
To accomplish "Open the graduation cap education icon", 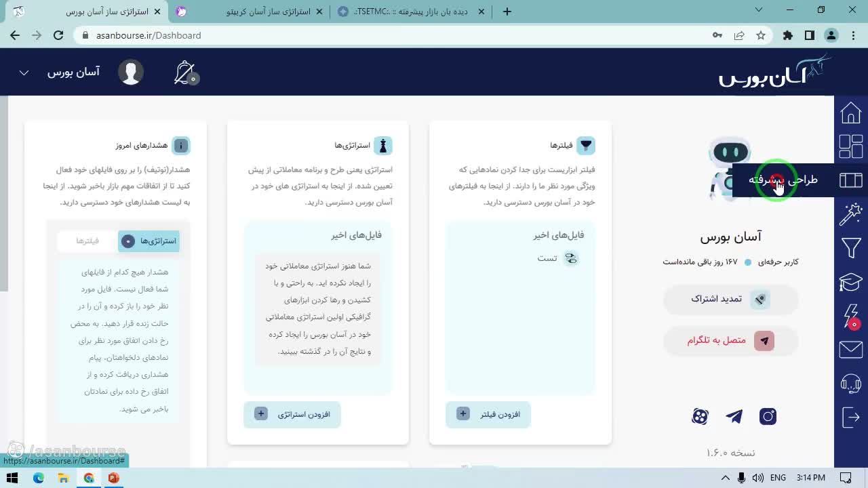I will click(x=850, y=281).
